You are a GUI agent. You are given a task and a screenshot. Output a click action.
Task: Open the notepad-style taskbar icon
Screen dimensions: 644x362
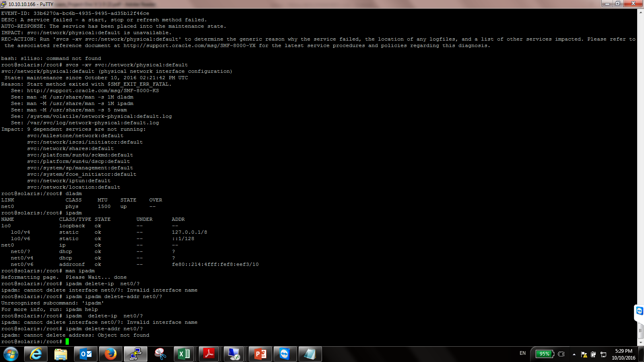[310, 354]
